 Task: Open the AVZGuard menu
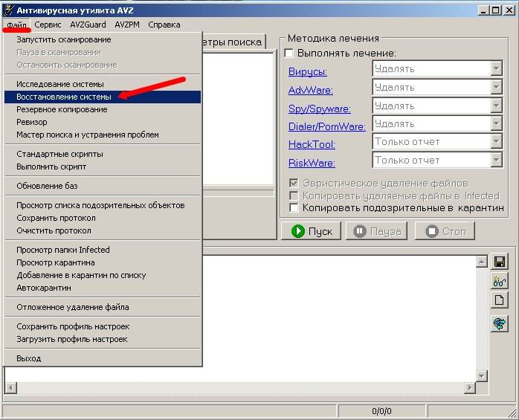coord(88,25)
